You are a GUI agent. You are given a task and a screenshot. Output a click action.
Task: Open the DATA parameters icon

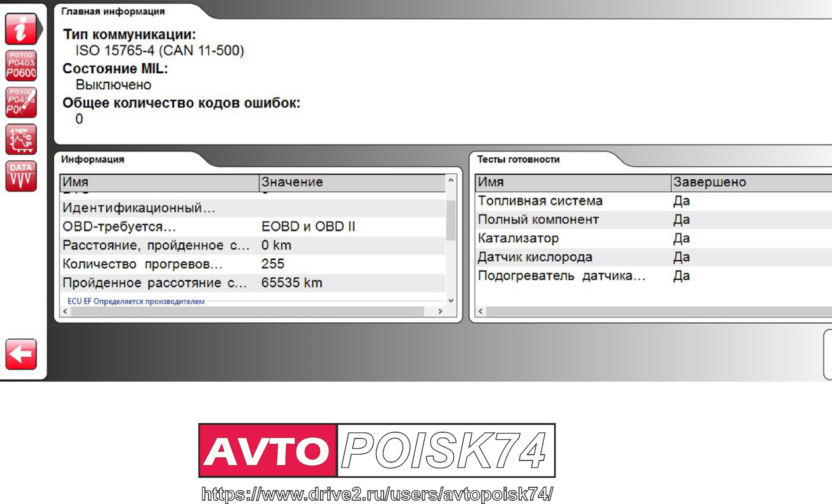[x=20, y=176]
